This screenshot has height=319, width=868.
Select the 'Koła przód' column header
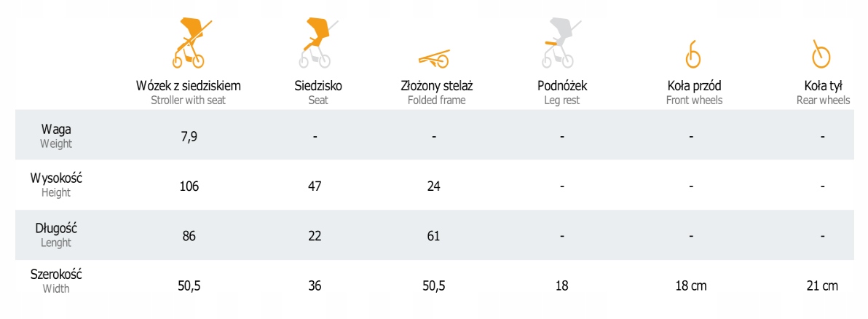[x=694, y=86]
